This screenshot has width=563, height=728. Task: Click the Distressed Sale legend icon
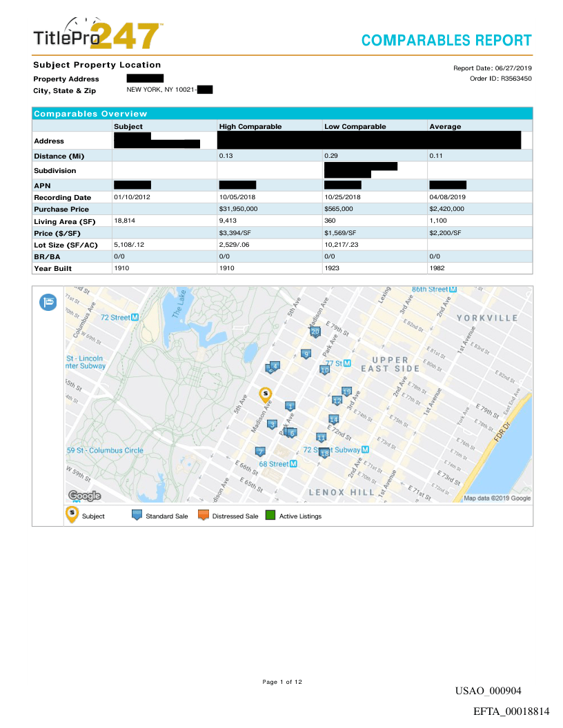203,515
